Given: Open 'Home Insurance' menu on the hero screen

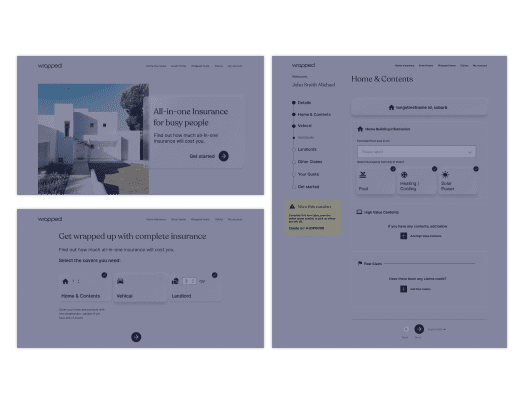Looking at the screenshot, I should tap(156, 66).
